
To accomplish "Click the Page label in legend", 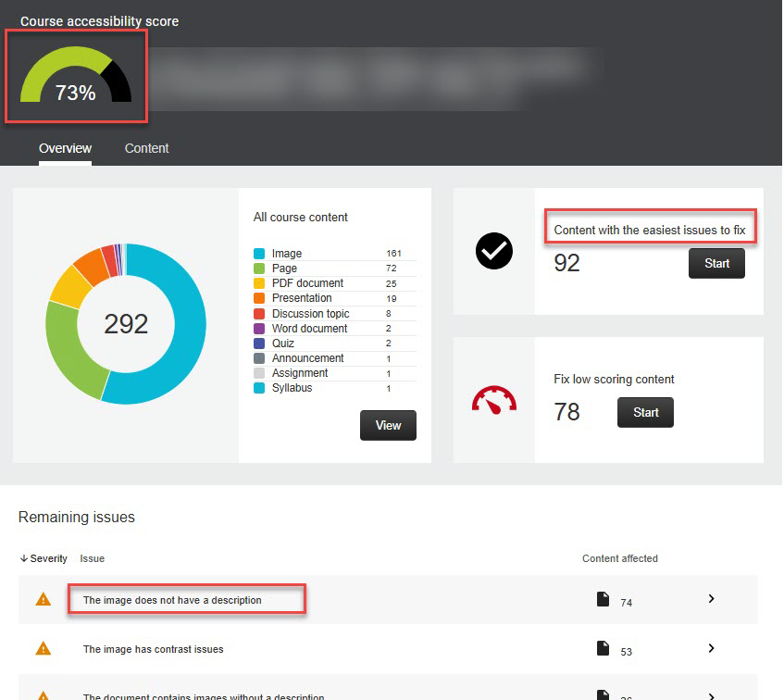I will click(284, 269).
